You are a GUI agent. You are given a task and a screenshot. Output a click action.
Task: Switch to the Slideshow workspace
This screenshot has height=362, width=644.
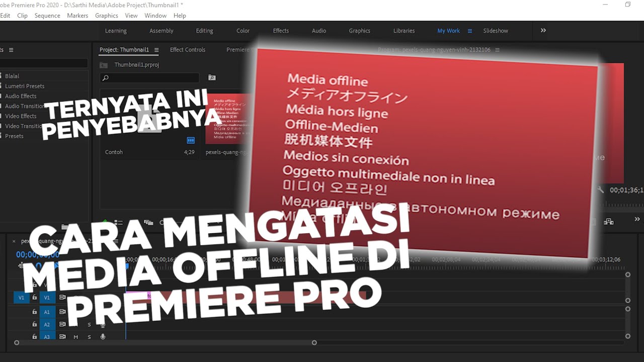pos(496,31)
